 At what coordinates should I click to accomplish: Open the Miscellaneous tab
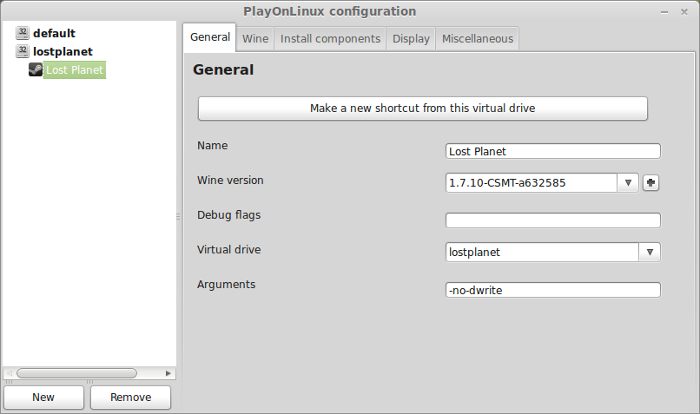tap(477, 39)
